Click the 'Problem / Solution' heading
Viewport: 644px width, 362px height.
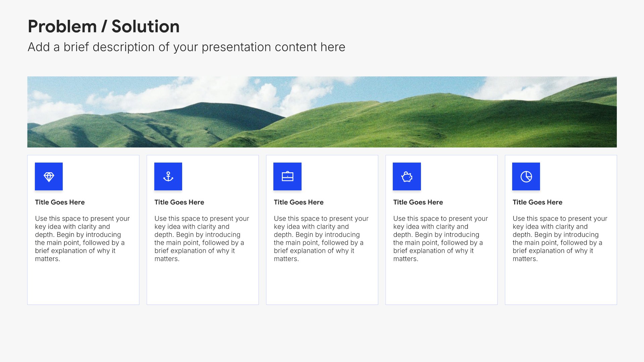(x=104, y=26)
